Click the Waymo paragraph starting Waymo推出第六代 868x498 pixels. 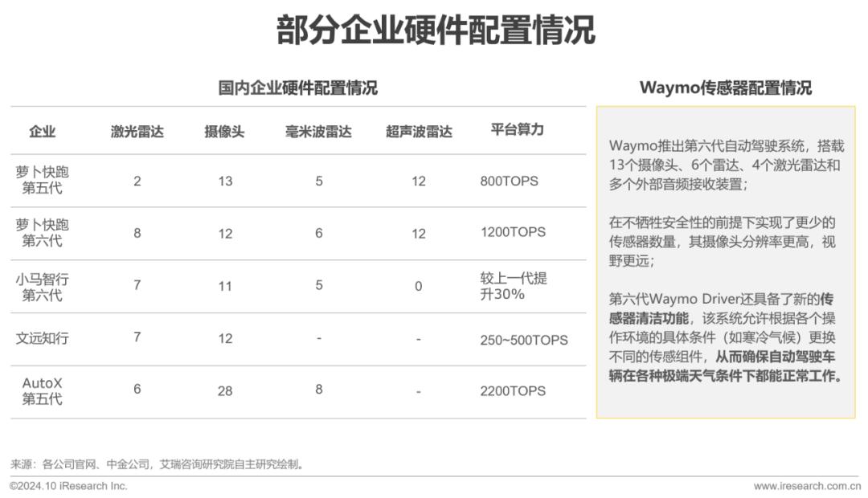coord(727,165)
